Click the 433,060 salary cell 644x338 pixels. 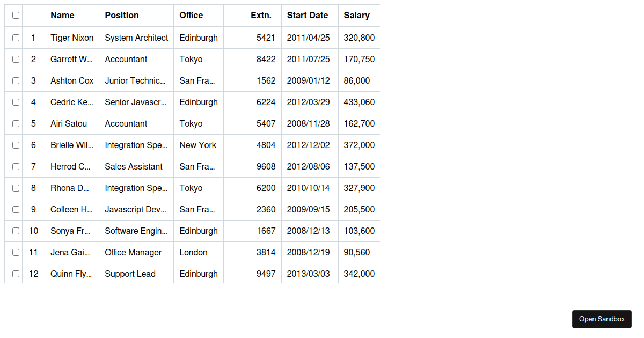(359, 102)
